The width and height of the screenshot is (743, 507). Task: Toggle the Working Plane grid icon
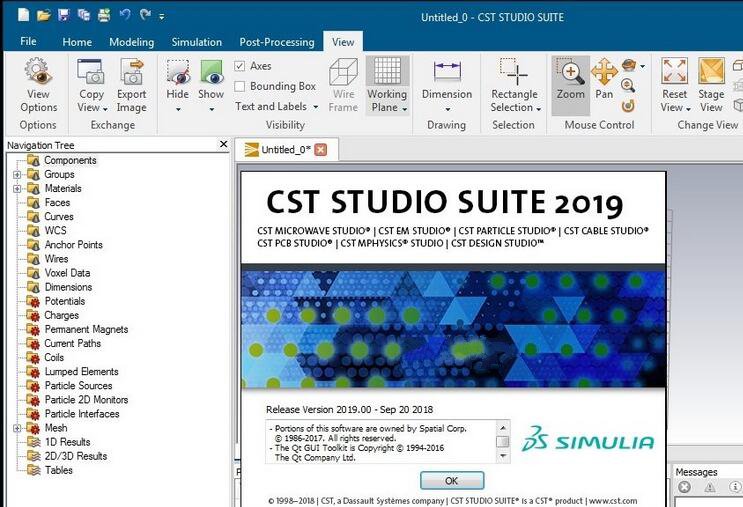(x=387, y=71)
